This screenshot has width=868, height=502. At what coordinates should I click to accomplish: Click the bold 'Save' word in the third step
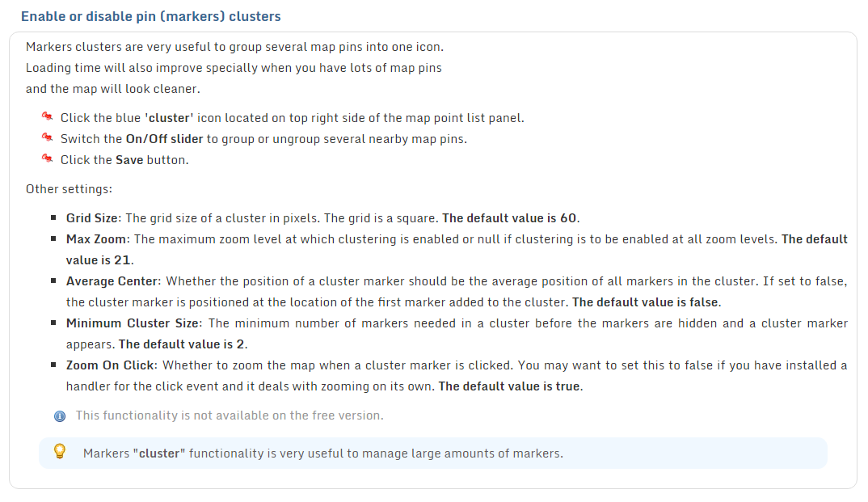(x=129, y=160)
